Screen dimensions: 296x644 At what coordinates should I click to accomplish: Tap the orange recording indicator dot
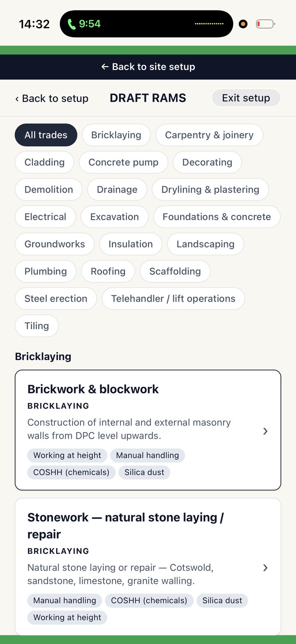pyautogui.click(x=243, y=24)
